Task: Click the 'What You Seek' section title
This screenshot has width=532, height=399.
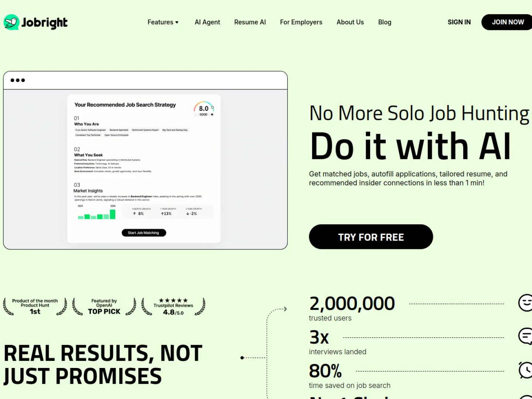Action: (88, 155)
